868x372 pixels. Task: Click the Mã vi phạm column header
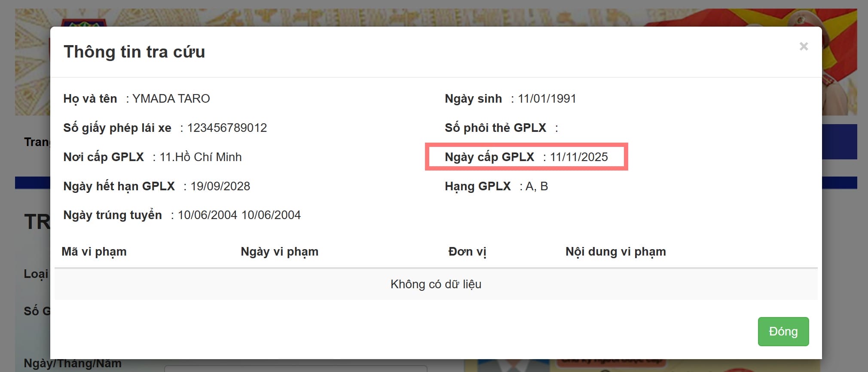tap(94, 252)
